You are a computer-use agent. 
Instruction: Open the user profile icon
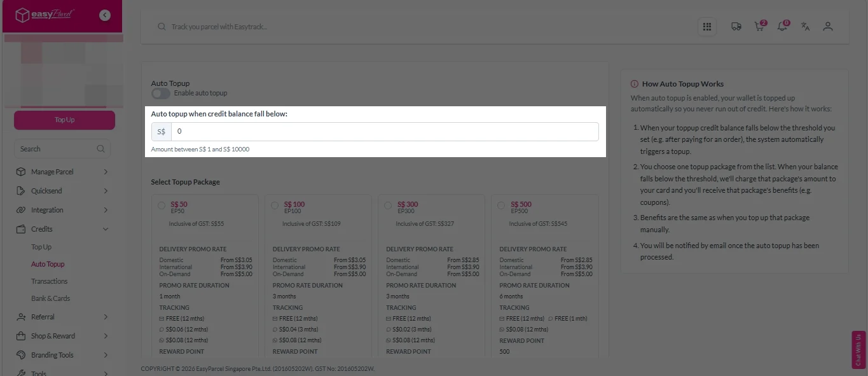point(827,27)
